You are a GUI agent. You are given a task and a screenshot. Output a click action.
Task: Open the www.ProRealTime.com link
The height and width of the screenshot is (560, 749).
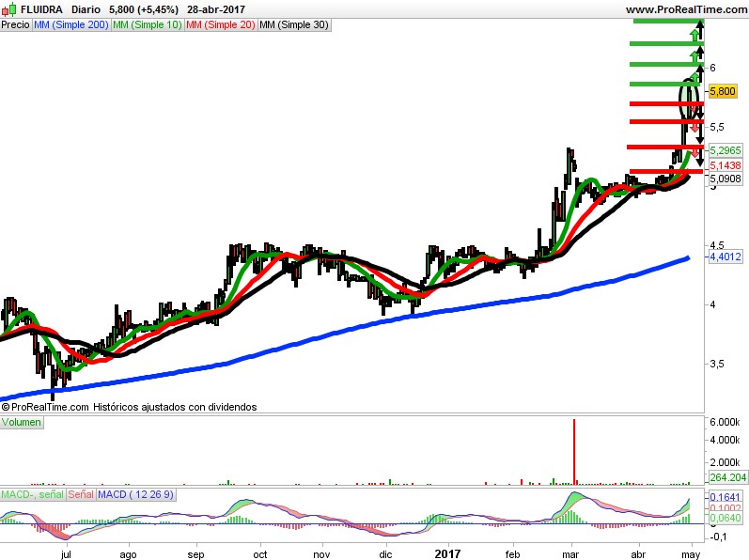pyautogui.click(x=686, y=9)
